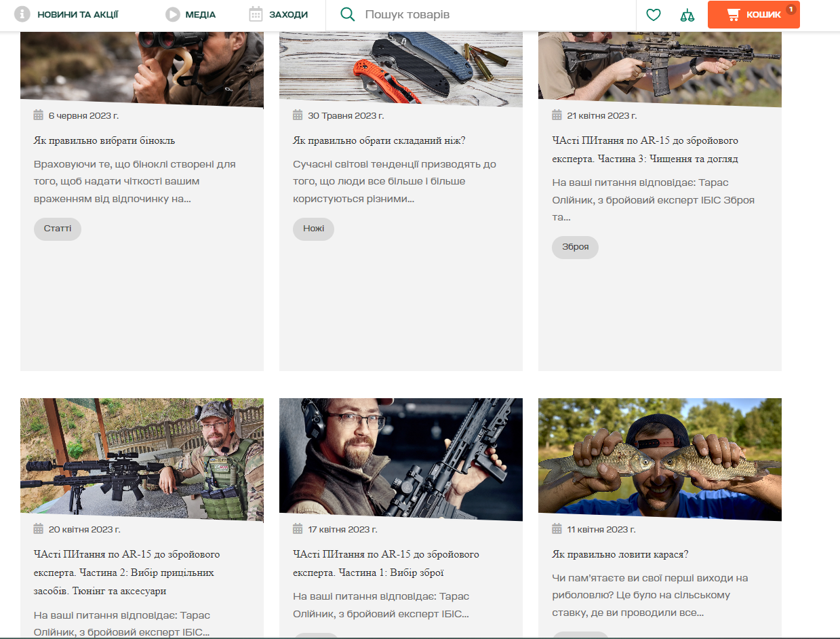The image size is (840, 639).
Task: Open the product comparison scales icon
Action: point(687,15)
